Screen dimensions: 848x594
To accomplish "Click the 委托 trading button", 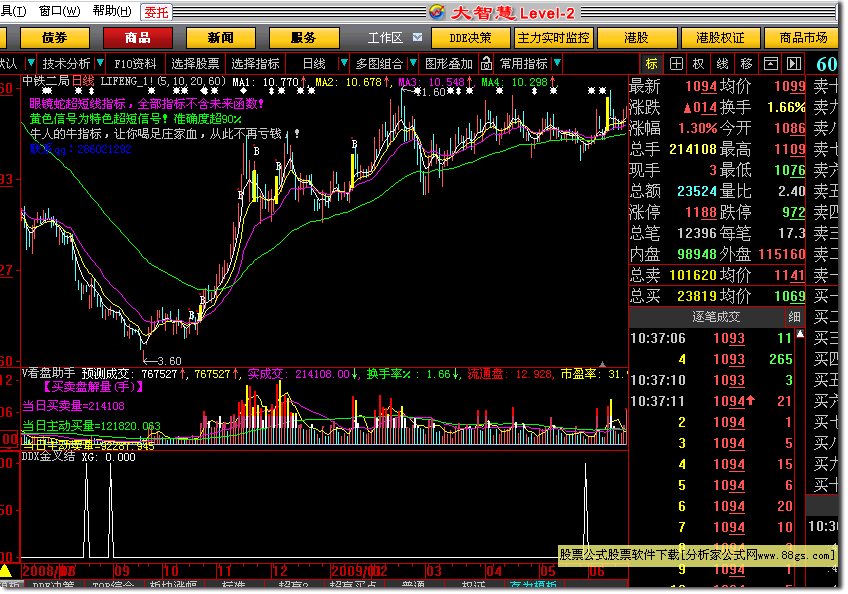I will tap(156, 12).
